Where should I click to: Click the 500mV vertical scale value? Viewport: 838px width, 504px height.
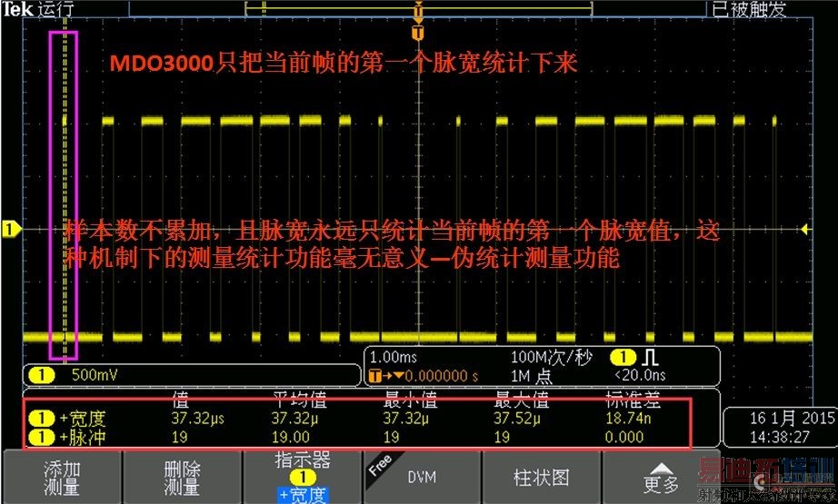pyautogui.click(x=94, y=375)
